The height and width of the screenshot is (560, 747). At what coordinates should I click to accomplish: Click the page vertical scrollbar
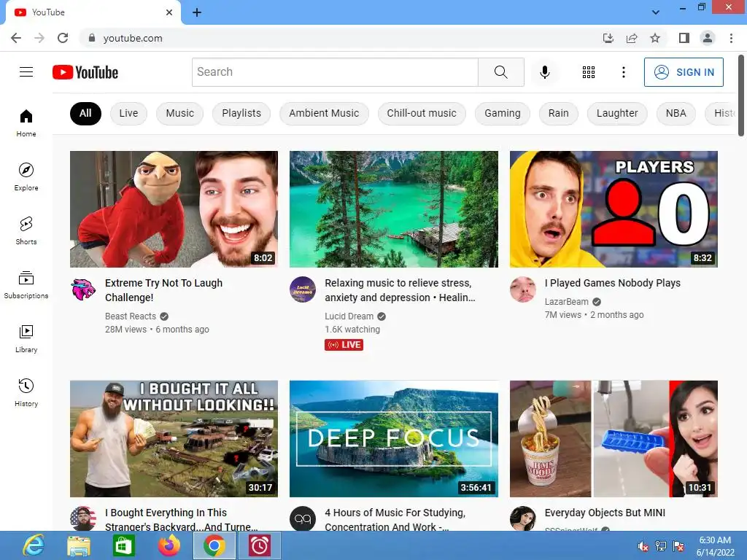pos(741,96)
